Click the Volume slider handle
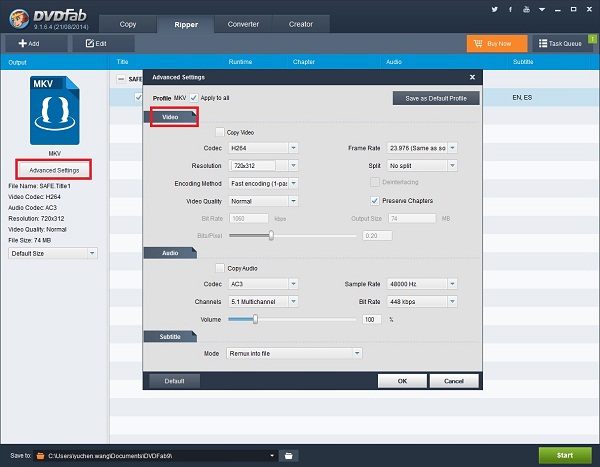600x467 pixels. [255, 319]
